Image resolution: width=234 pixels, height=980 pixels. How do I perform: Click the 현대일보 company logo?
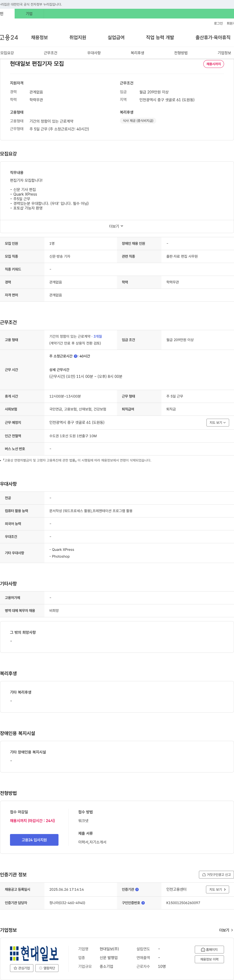[x=34, y=953]
